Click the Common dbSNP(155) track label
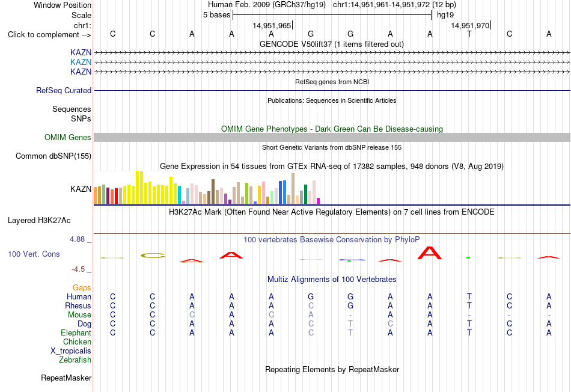 point(53,156)
